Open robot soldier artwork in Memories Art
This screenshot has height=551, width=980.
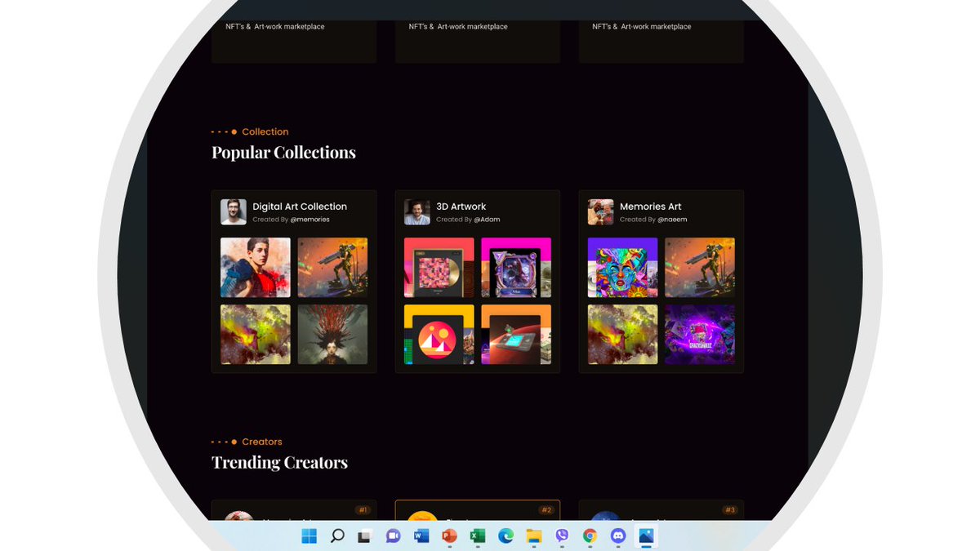pos(700,268)
